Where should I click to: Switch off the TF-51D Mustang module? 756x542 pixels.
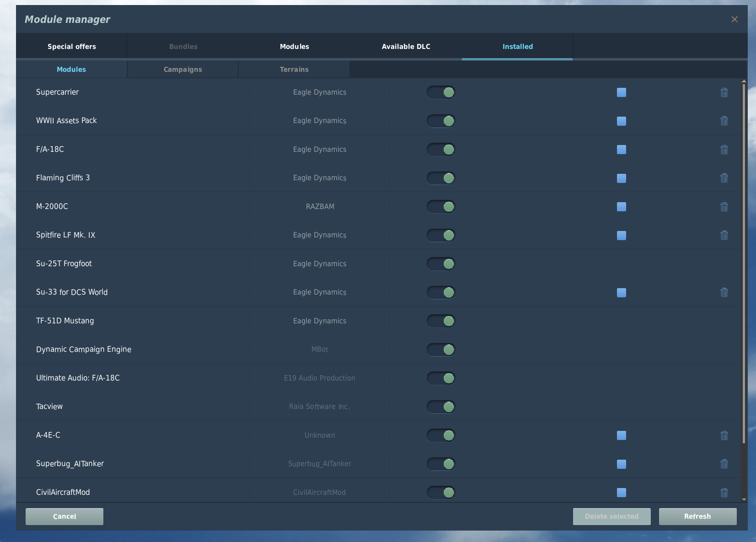[441, 321]
